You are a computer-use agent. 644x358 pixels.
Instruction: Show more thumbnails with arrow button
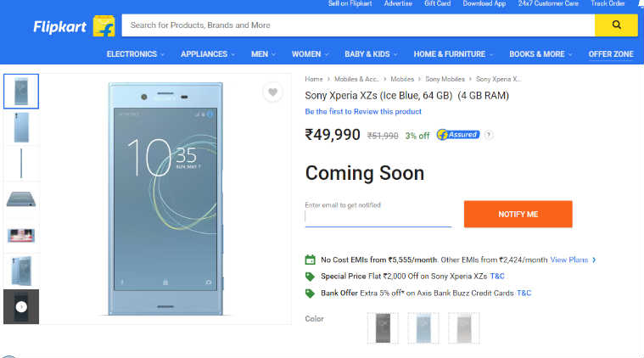pos(21,307)
